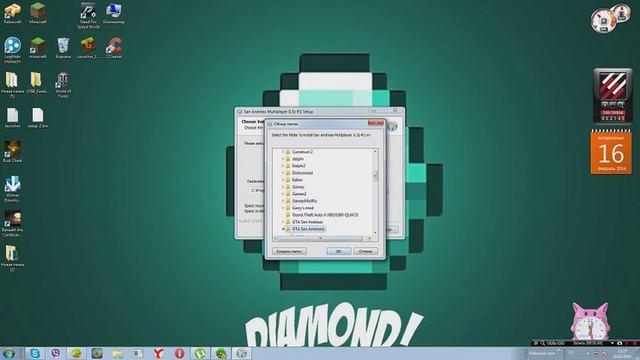Open Yandex browser from the taskbar
640x360 pixels.
click(x=159, y=353)
